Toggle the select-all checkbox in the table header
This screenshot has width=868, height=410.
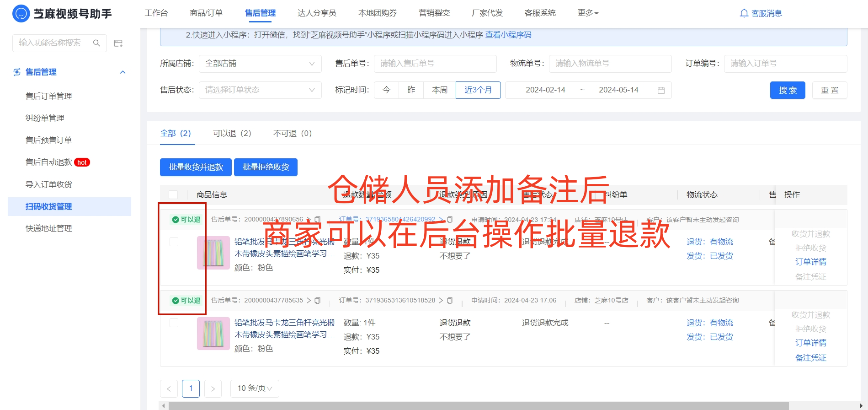coord(173,194)
